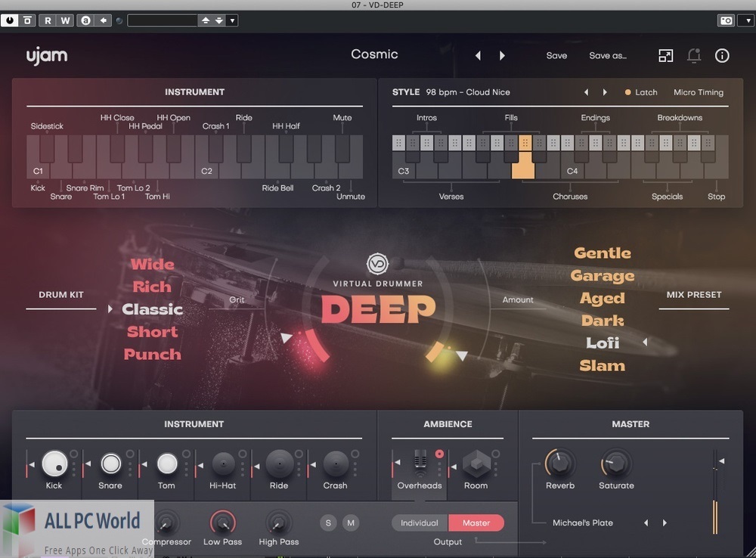Open the host preset field dropdown arrow

[x=232, y=20]
